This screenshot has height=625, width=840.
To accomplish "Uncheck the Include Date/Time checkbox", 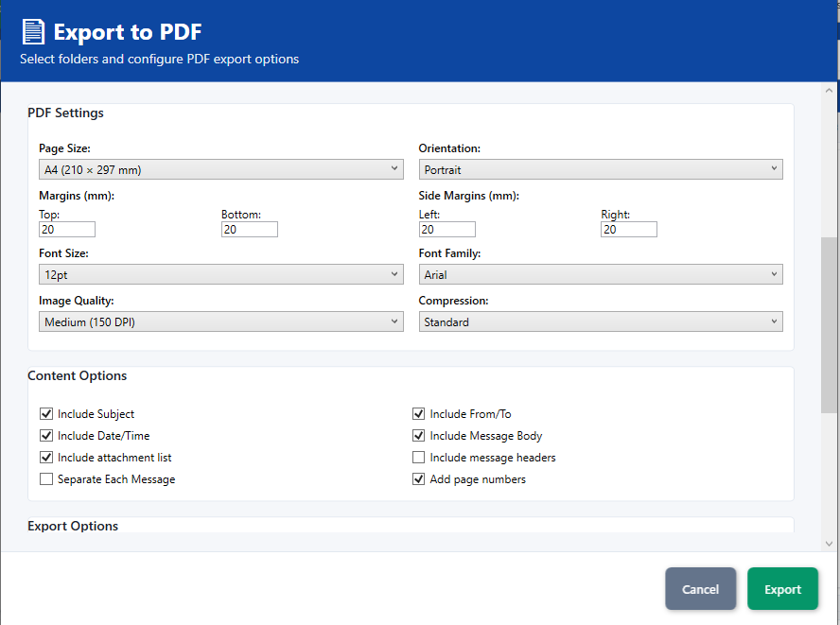I will [x=46, y=435].
